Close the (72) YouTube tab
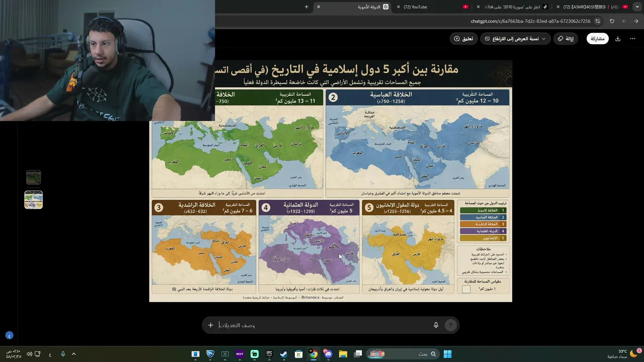Image resolution: width=644 pixels, height=362 pixels. coord(399,7)
